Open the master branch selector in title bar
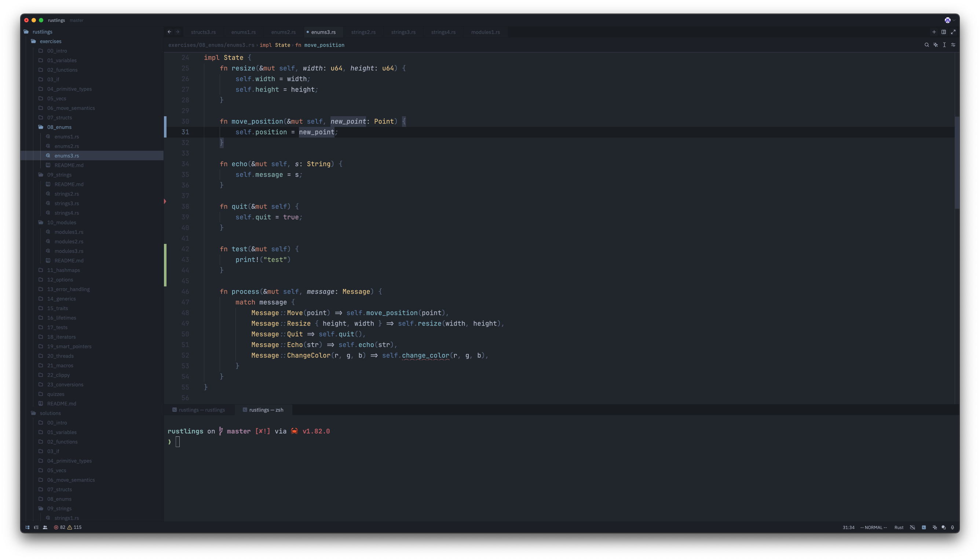 pos(77,20)
